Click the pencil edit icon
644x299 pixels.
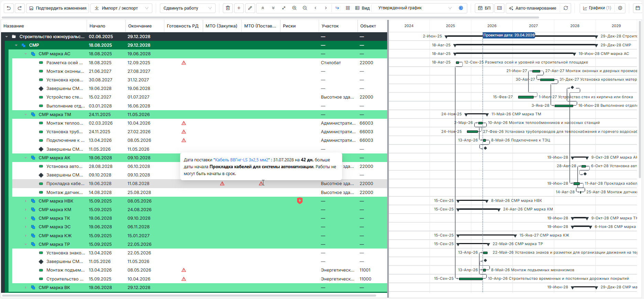[250, 8]
